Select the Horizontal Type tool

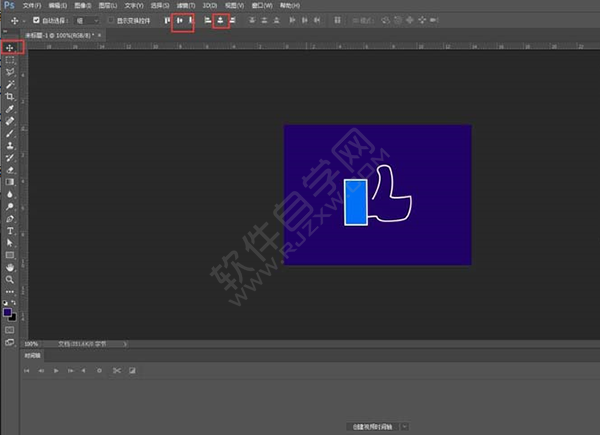[x=10, y=230]
